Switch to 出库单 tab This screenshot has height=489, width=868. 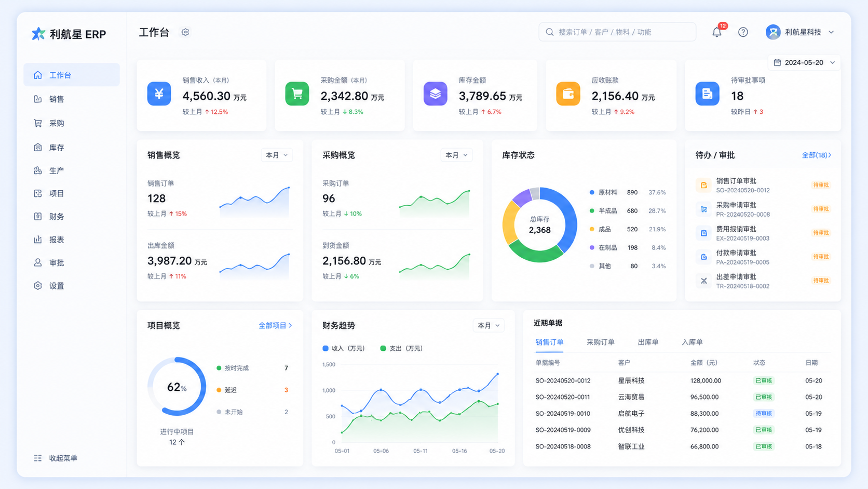tap(648, 342)
